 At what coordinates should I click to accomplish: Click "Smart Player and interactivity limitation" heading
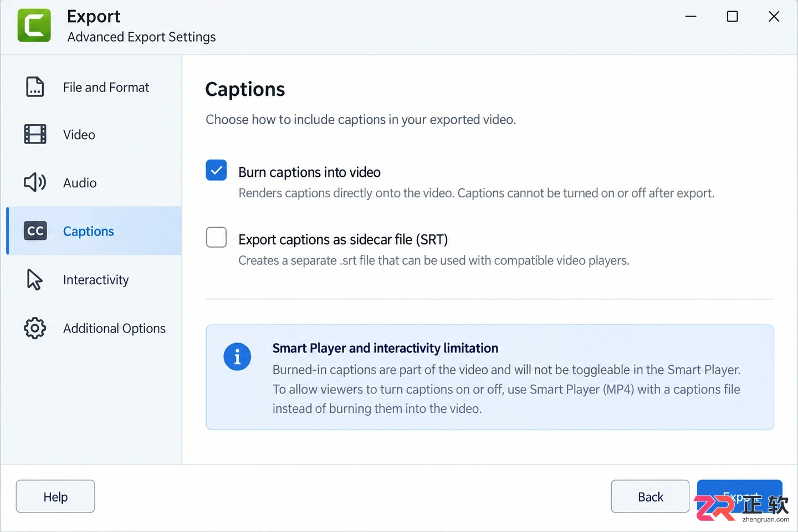(385, 348)
